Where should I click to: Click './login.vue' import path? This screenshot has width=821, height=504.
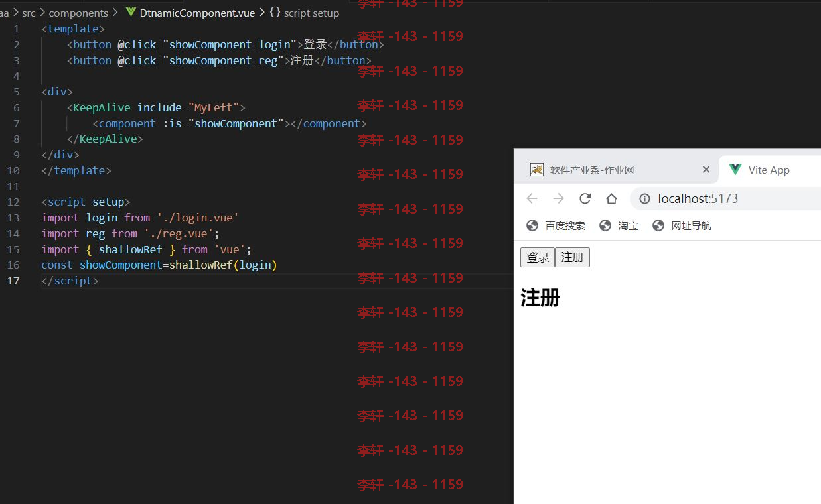tap(198, 218)
